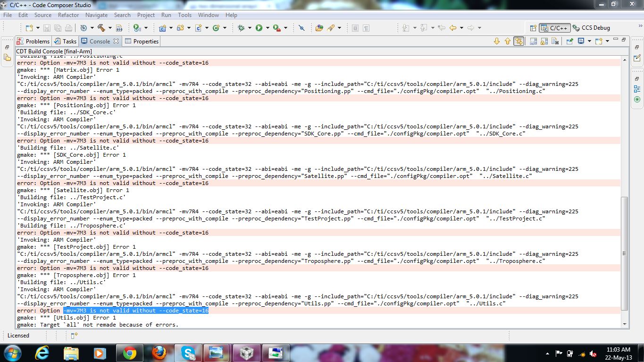The height and width of the screenshot is (362, 644).
Task: Click the New source folder icon
Action: (x=180, y=28)
